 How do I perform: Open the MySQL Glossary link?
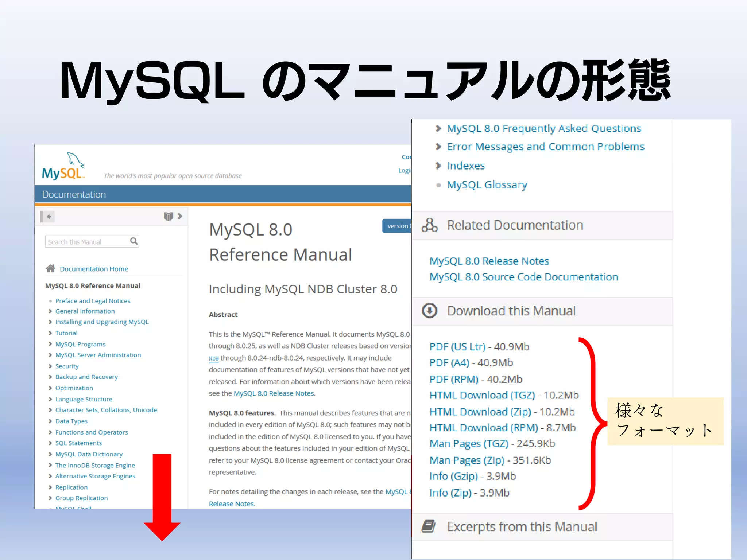[487, 185]
